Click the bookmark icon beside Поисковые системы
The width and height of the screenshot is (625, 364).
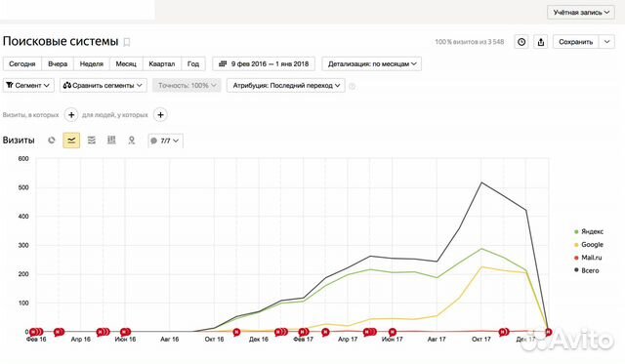[127, 42]
